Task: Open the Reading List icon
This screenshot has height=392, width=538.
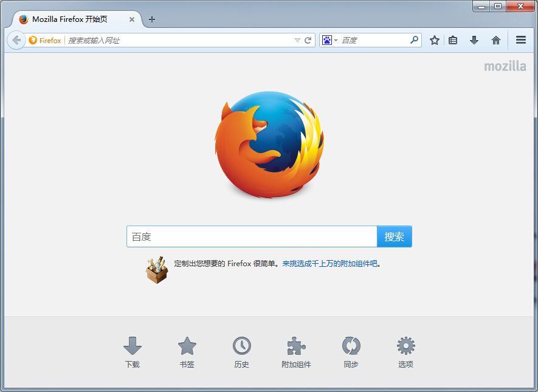Action: click(x=453, y=40)
